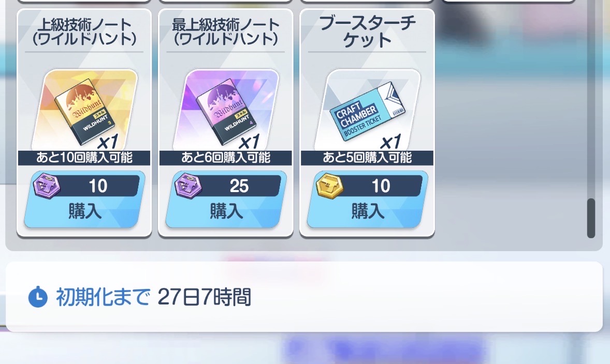Viewport: 610px width, 364px height.
Task: Click the purple coin icon priced 25
Action: coord(188,186)
